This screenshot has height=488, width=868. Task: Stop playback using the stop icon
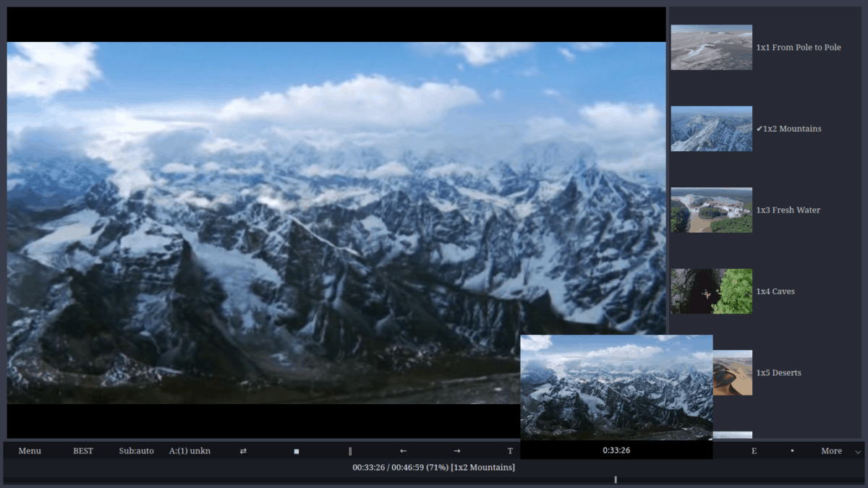point(296,450)
